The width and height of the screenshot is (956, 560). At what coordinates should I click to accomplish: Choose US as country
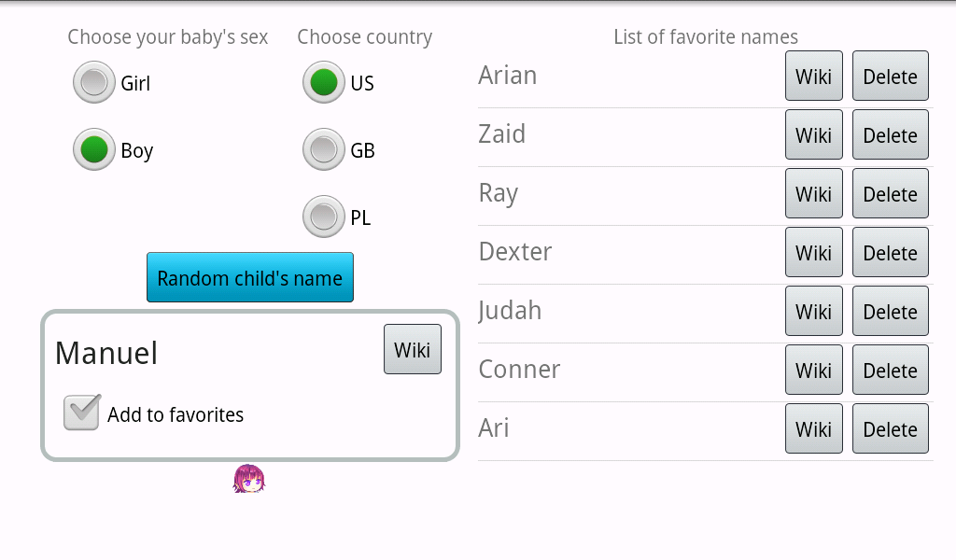pyautogui.click(x=324, y=83)
